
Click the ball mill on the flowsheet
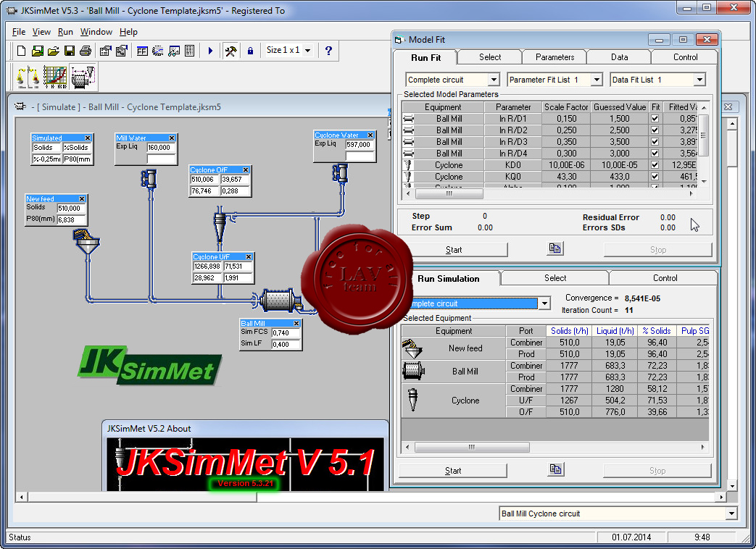[x=277, y=301]
